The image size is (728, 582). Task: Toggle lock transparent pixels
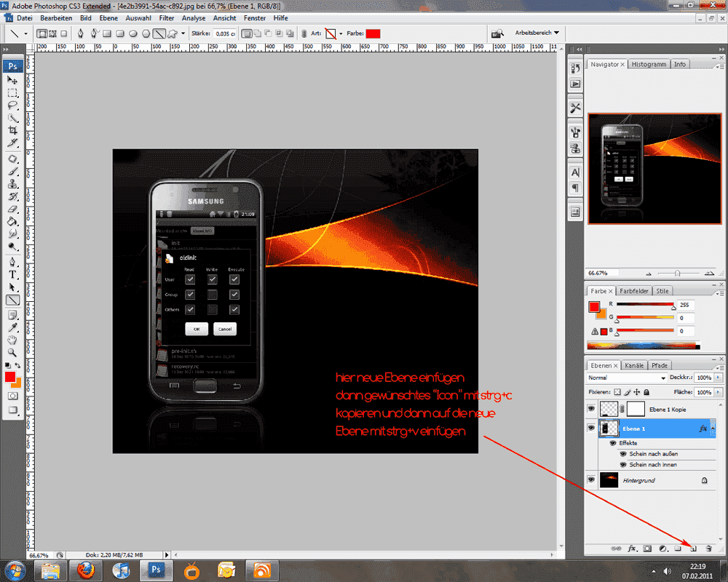click(617, 392)
